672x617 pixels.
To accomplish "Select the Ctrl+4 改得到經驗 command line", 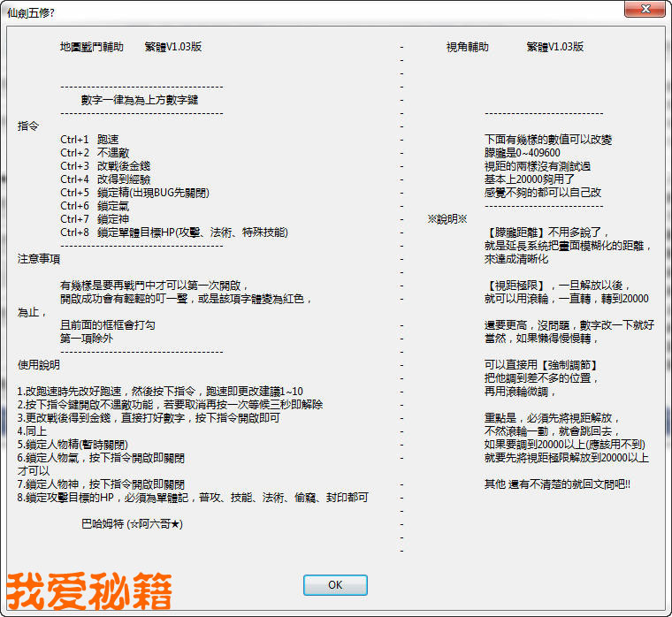I will [x=105, y=179].
